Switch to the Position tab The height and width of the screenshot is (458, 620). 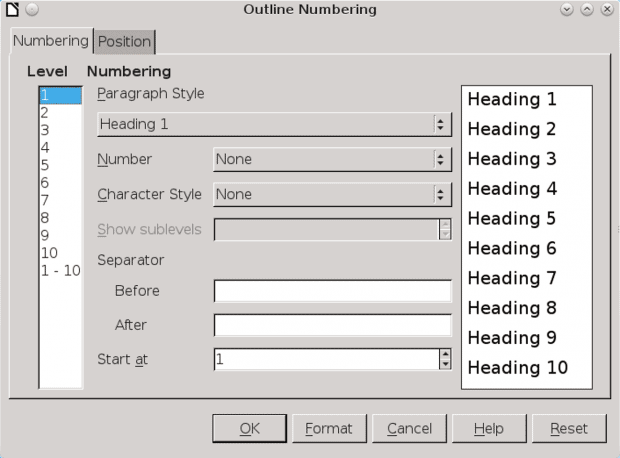tap(125, 42)
